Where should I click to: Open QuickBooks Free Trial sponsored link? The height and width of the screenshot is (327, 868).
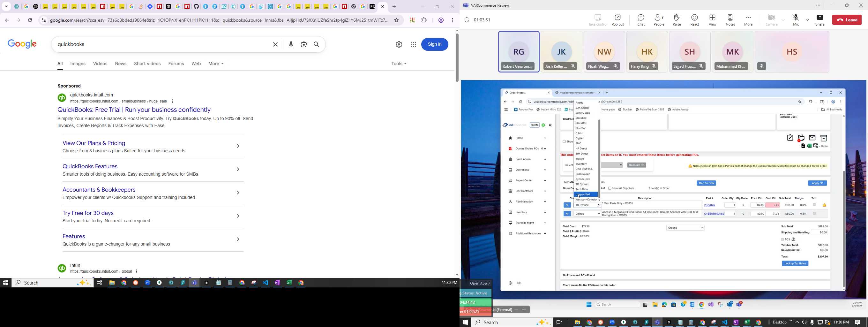134,110
